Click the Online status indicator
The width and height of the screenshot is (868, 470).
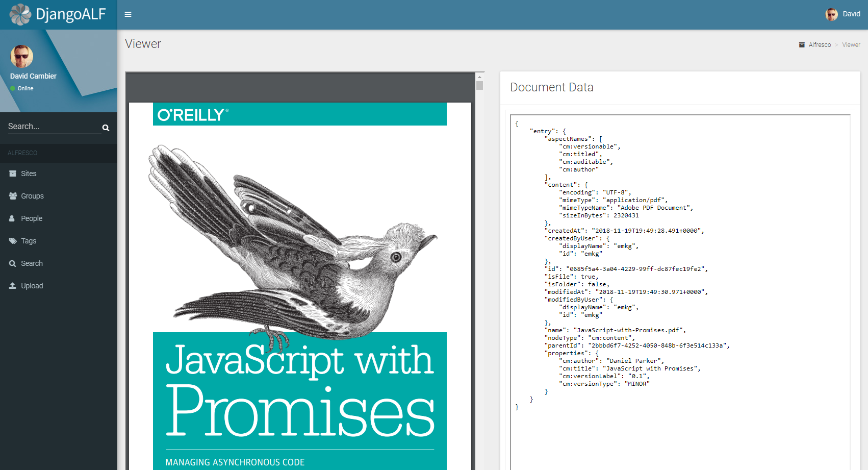22,88
